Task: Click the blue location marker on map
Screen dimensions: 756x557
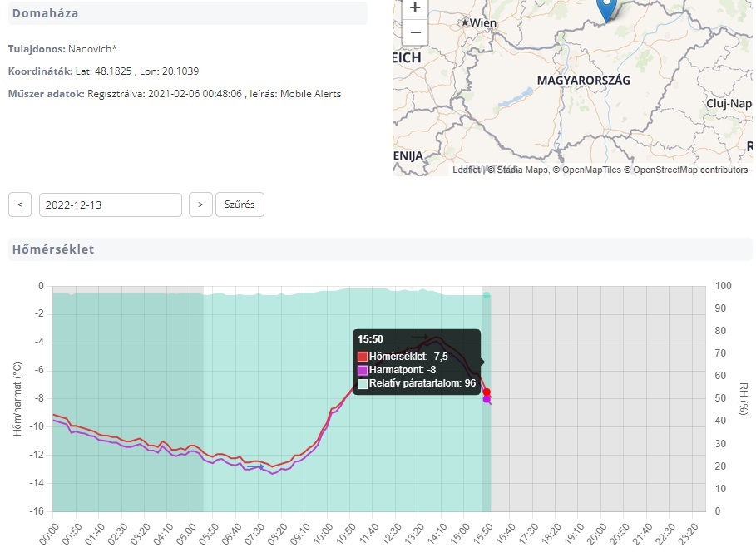Action: [608, 8]
